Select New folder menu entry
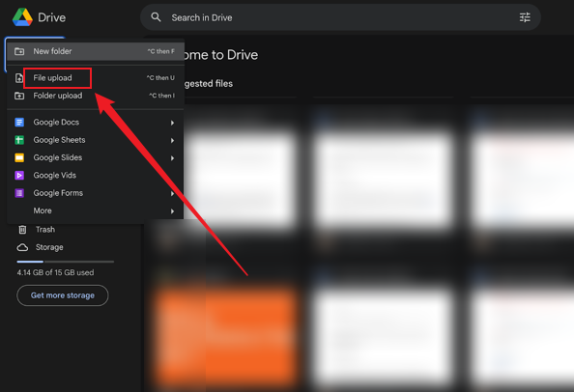This screenshot has width=574, height=392. pos(96,51)
